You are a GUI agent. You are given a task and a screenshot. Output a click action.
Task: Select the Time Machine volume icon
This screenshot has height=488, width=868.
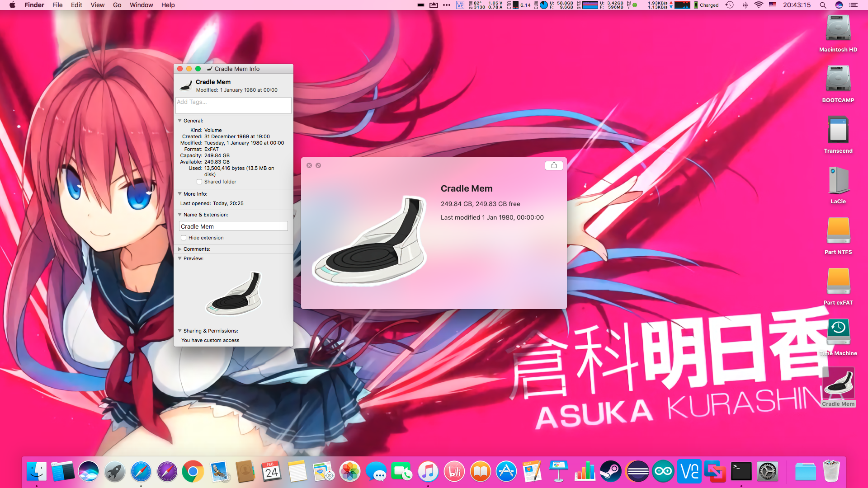838,332
